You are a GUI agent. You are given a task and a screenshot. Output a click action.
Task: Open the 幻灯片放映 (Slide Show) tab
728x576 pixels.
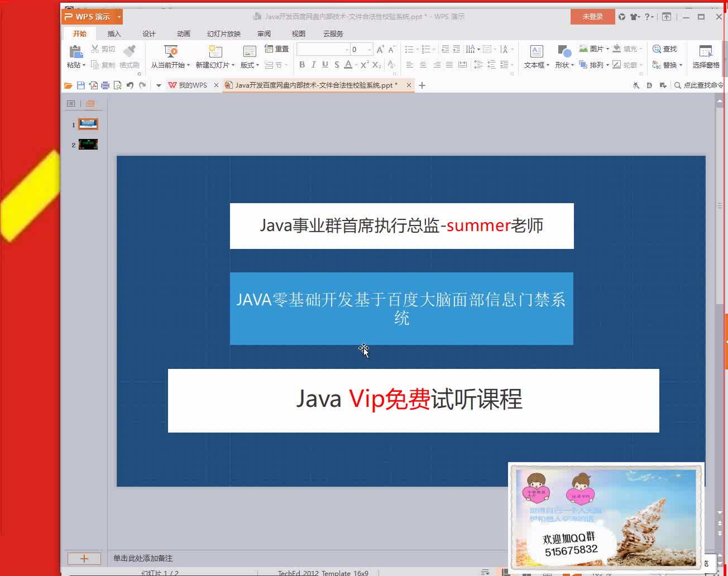[x=224, y=33]
